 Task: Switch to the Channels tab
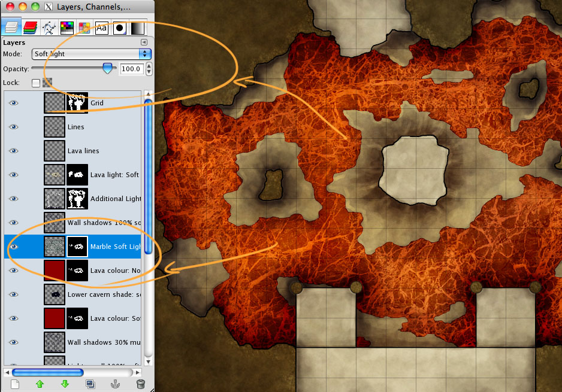click(30, 28)
